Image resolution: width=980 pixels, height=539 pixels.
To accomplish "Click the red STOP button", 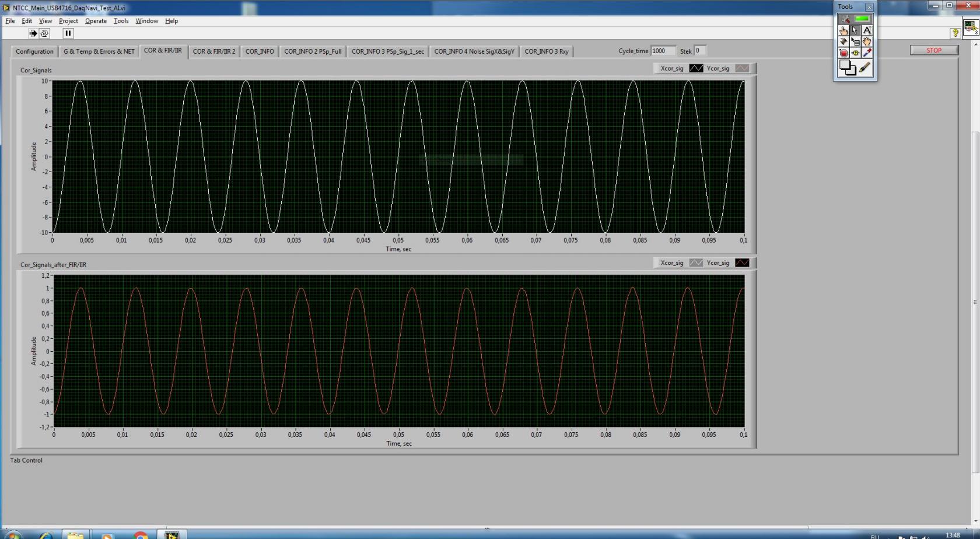I will pyautogui.click(x=934, y=50).
